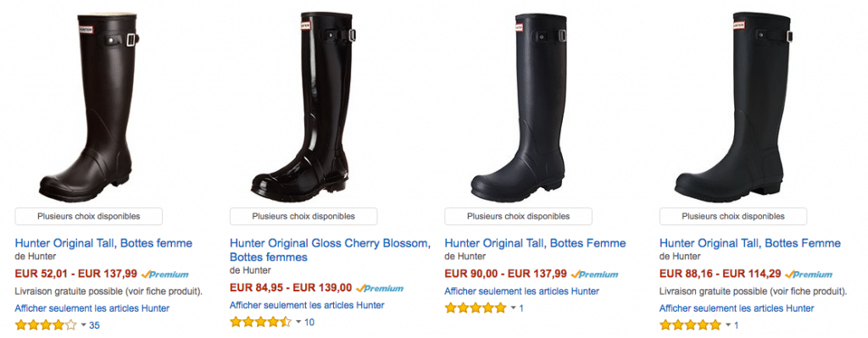Image resolution: width=868 pixels, height=338 pixels.
Task: Select the glossy black boot product image
Action: click(303, 106)
